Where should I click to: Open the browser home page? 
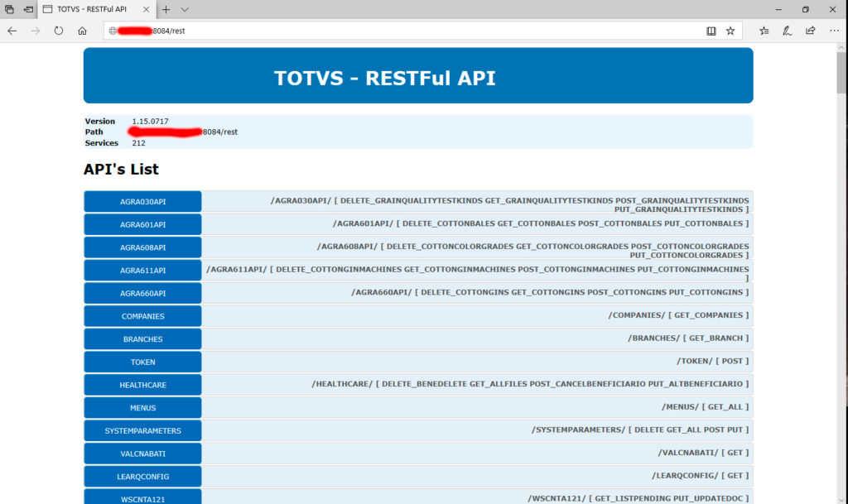pyautogui.click(x=82, y=31)
